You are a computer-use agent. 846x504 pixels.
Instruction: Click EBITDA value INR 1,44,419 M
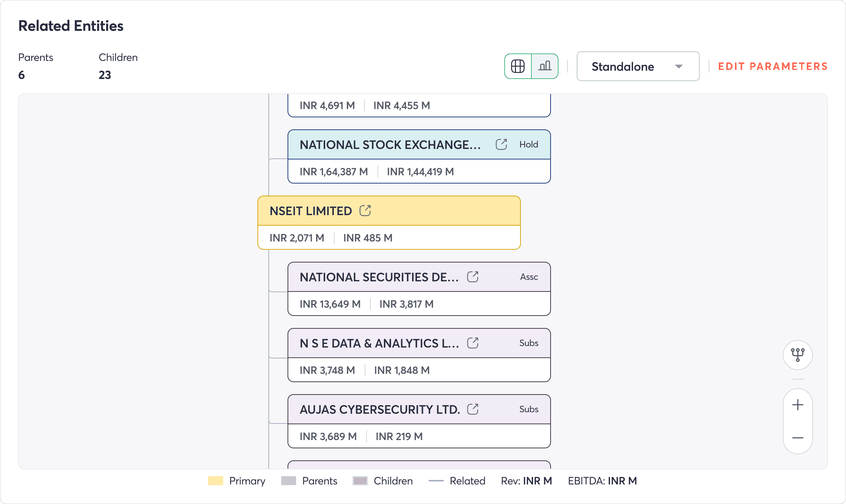[420, 172]
